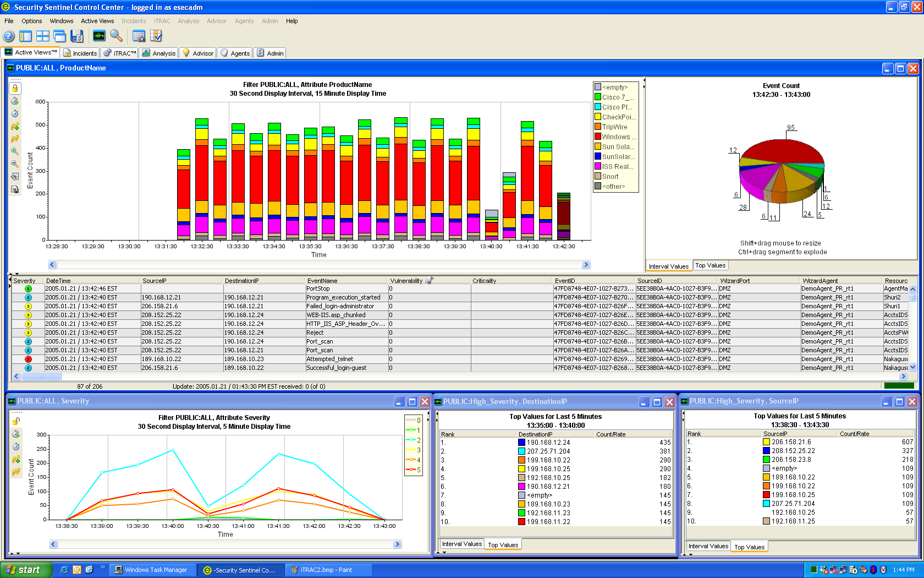Click severity 5 red line legend entry
Screen dimensions: 924x578
coord(413,470)
